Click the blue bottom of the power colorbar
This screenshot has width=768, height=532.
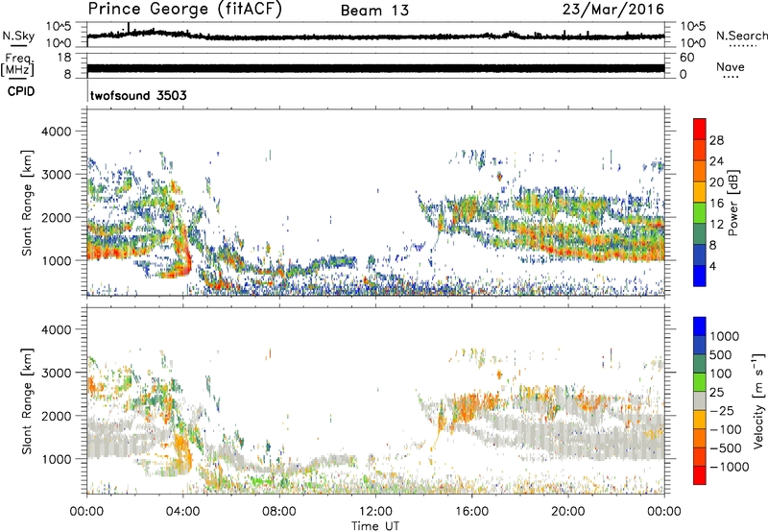click(x=700, y=276)
